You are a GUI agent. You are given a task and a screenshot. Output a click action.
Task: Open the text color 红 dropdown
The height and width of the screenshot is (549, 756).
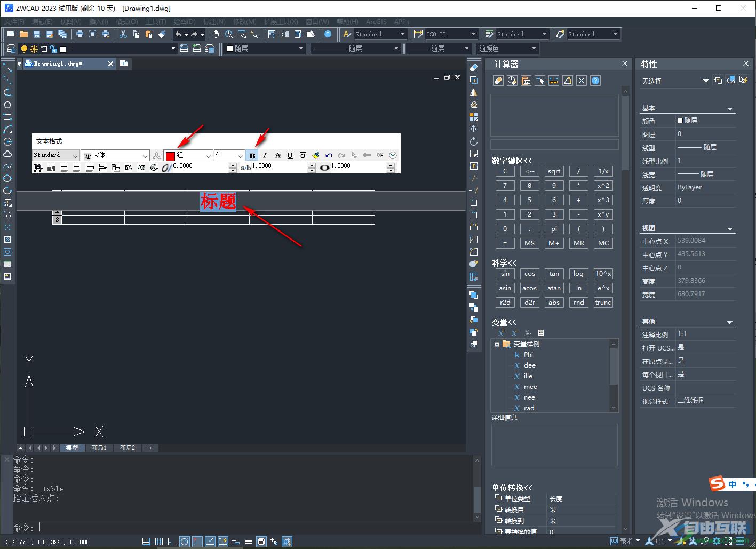(208, 156)
